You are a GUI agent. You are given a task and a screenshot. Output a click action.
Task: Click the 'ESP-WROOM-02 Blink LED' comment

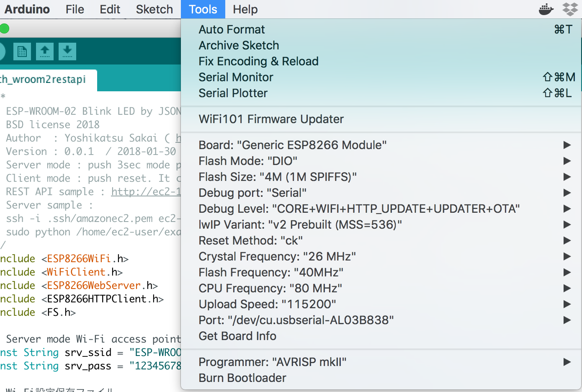pyautogui.click(x=93, y=111)
